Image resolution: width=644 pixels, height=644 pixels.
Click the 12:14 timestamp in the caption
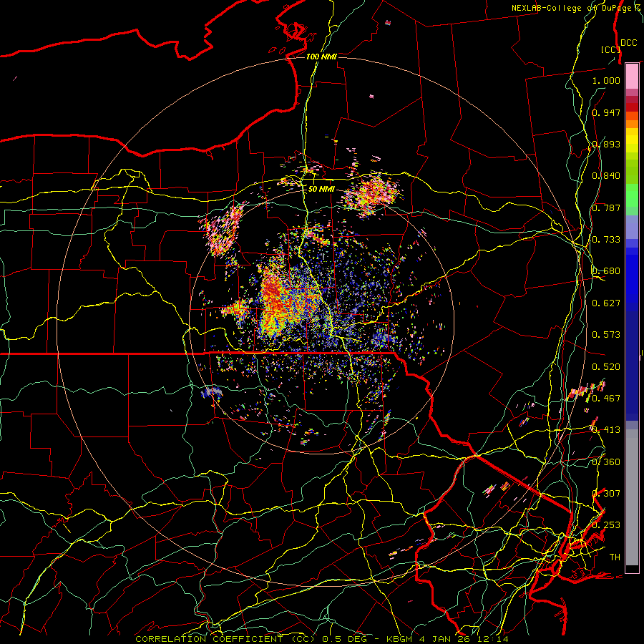(x=494, y=639)
